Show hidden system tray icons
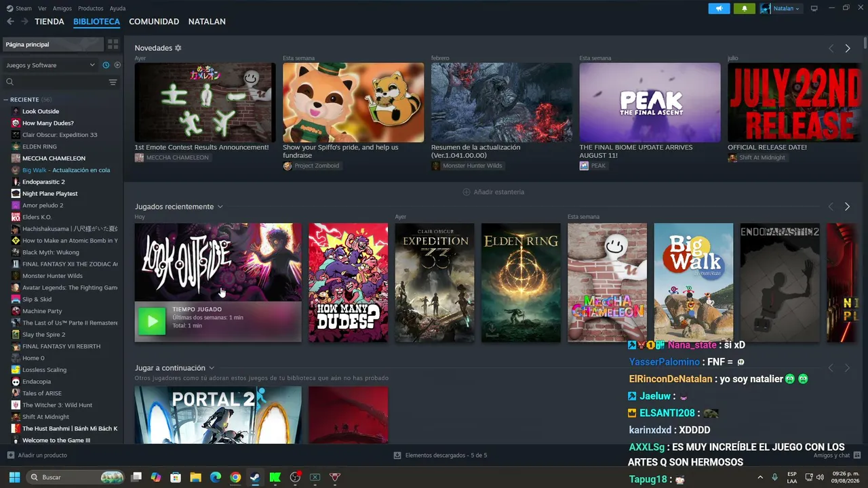The image size is (868, 488). 760,477
